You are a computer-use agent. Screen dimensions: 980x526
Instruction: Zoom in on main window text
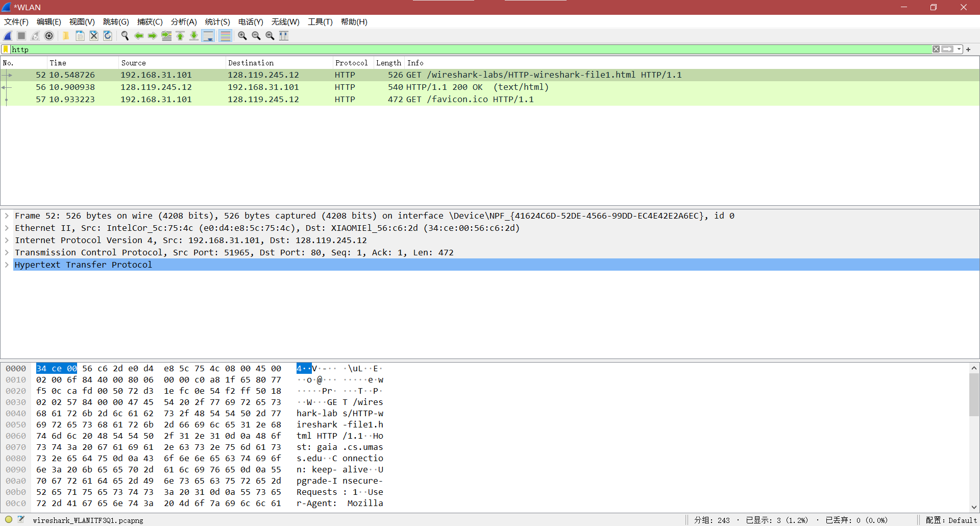tap(242, 36)
